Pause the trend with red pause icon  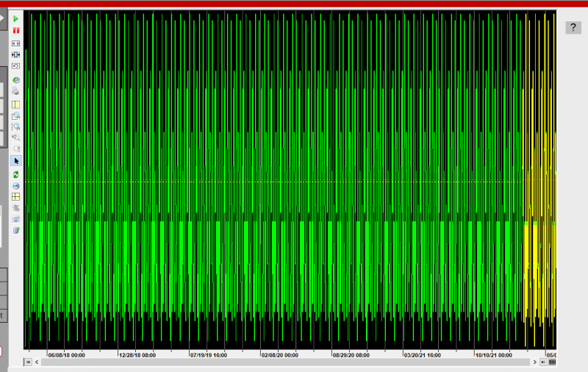tap(15, 30)
